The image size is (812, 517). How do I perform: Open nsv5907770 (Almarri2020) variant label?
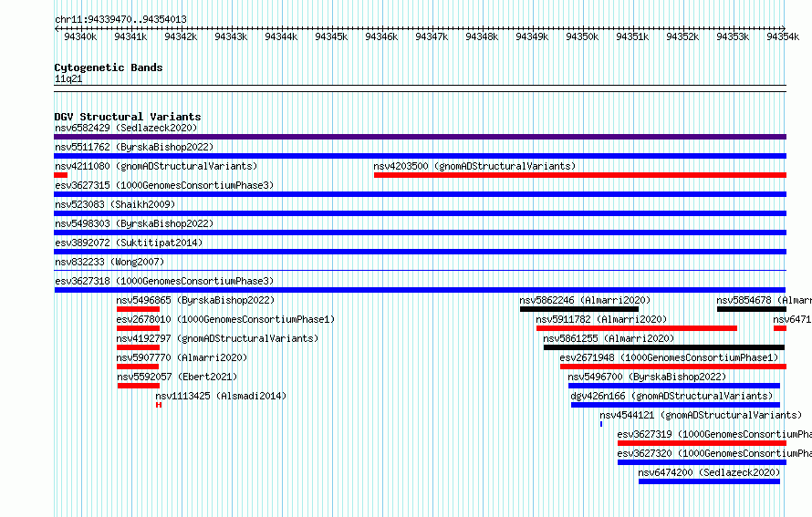(182, 357)
